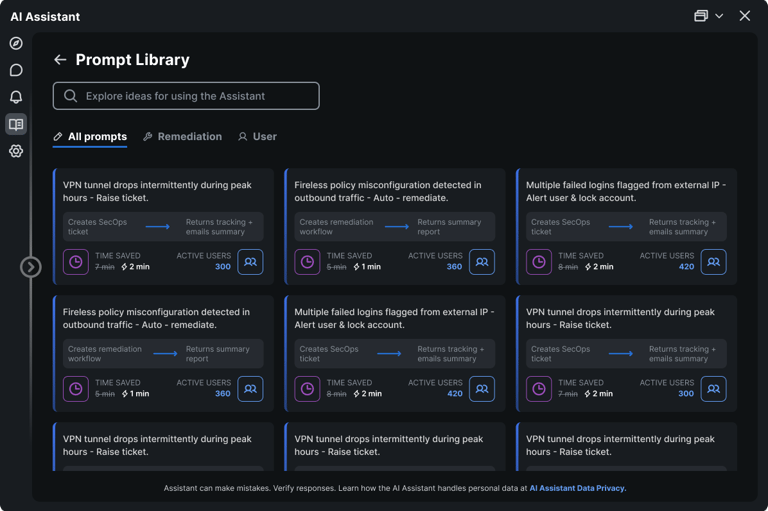Screen dimensions: 768x511
Task: Go back using the arrow beside Prompt Library
Action: (x=60, y=60)
